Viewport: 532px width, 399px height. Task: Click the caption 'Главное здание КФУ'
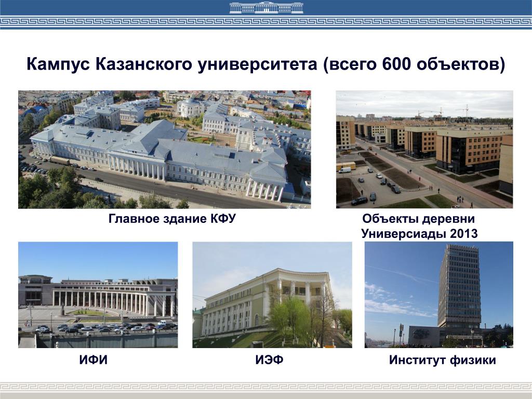pos(172,219)
